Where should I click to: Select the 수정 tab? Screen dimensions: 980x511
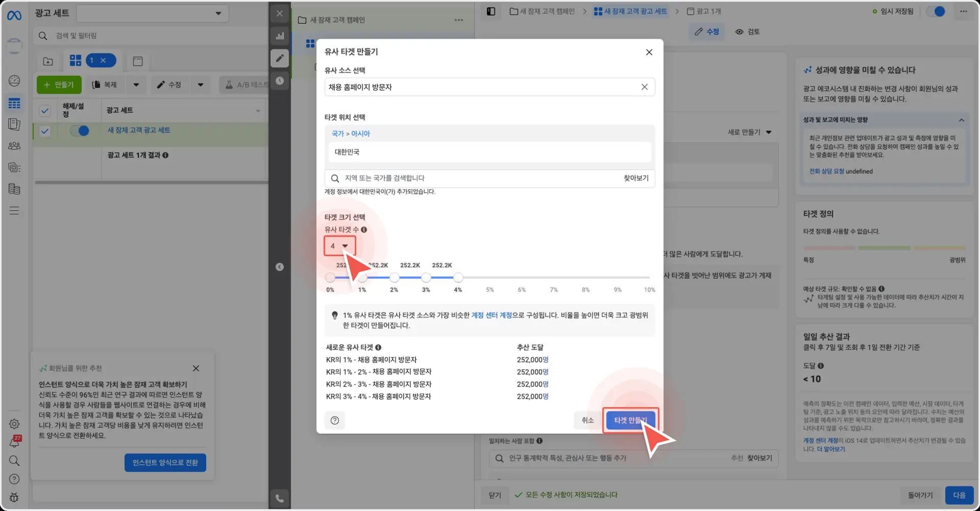coord(707,32)
